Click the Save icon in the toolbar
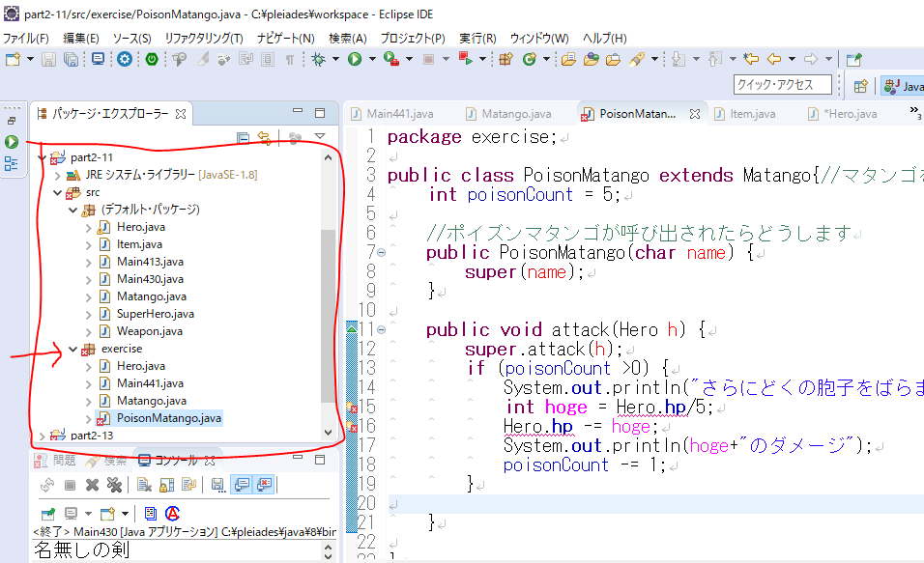The image size is (924, 563). [x=50, y=60]
